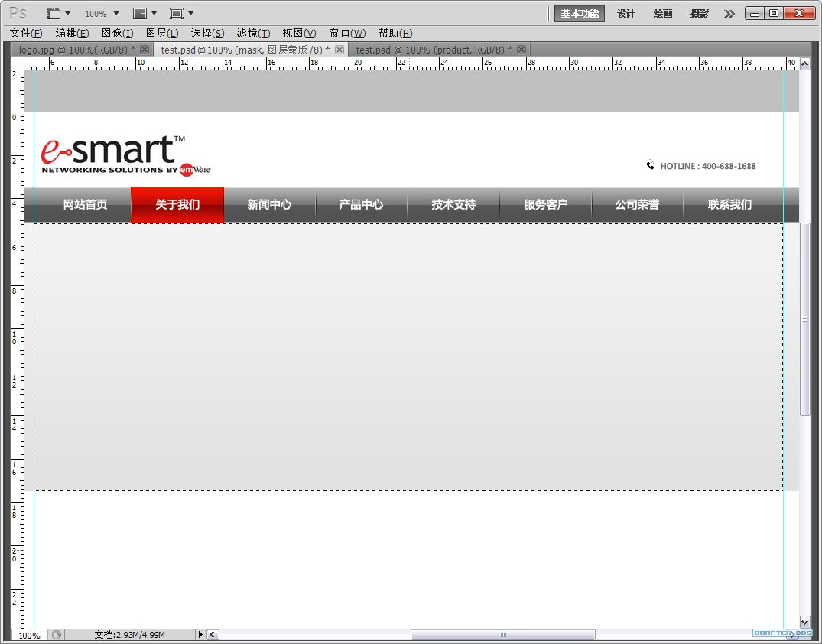Click the HOTLINE : 400-688-1688 text
The width and height of the screenshot is (822, 644).
pyautogui.click(x=708, y=166)
